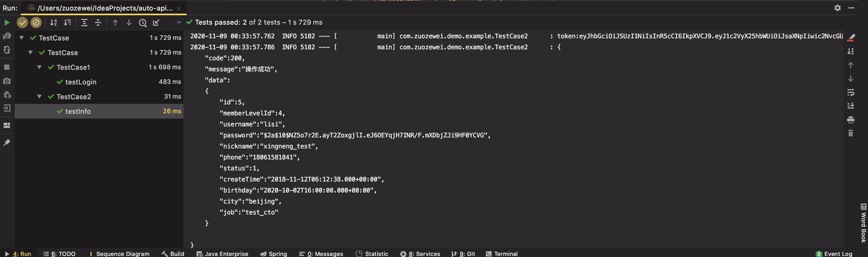This screenshot has width=868, height=257.
Task: Sort tests alphabetically
Action: [x=53, y=23]
